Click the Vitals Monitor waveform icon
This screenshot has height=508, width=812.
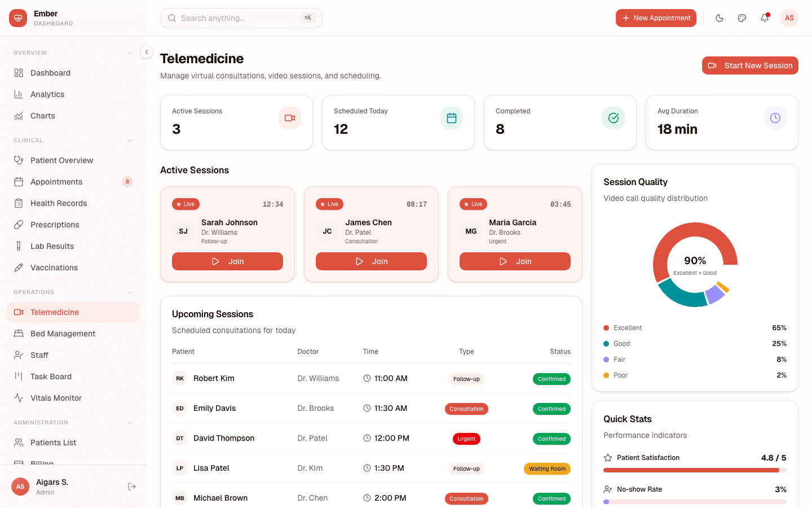[x=19, y=398]
